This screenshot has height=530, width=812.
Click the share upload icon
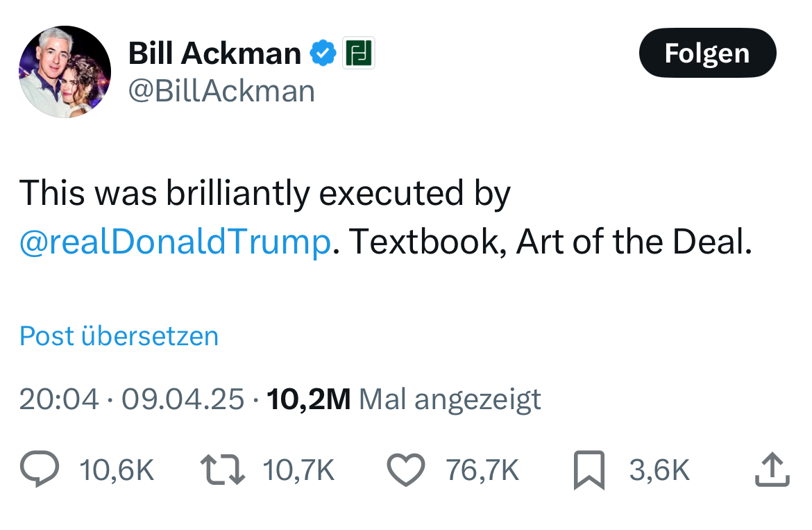(771, 470)
